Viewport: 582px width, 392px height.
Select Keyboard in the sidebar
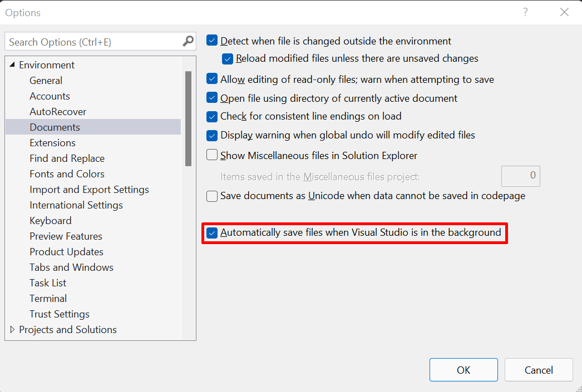tap(51, 220)
